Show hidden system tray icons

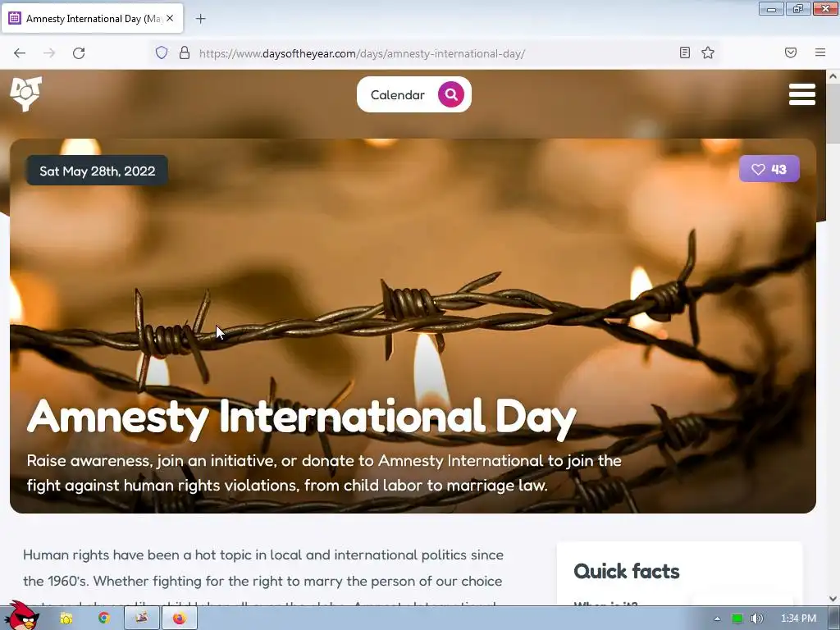717,619
